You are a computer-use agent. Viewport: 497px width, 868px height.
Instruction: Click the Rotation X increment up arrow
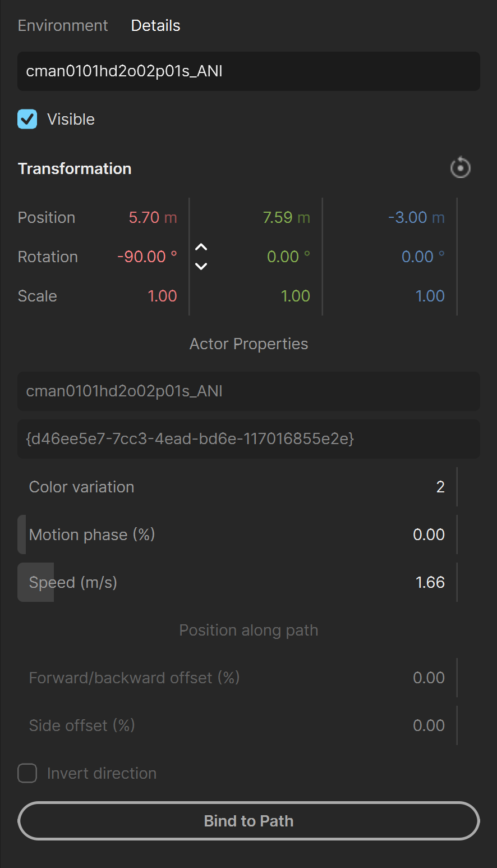click(201, 248)
